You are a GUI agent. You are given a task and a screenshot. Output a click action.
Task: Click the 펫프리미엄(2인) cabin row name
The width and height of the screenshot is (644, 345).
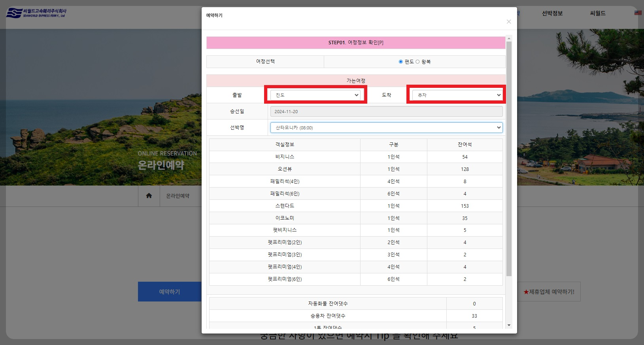(x=285, y=242)
